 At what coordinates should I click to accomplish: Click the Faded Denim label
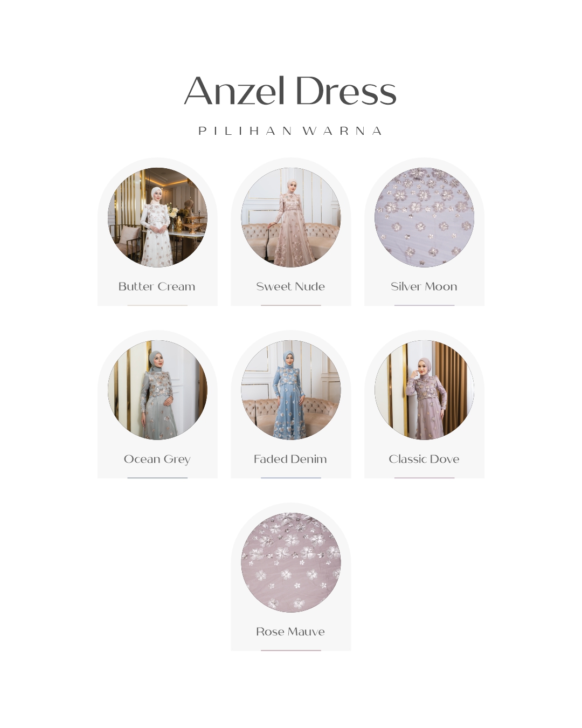pos(290,459)
